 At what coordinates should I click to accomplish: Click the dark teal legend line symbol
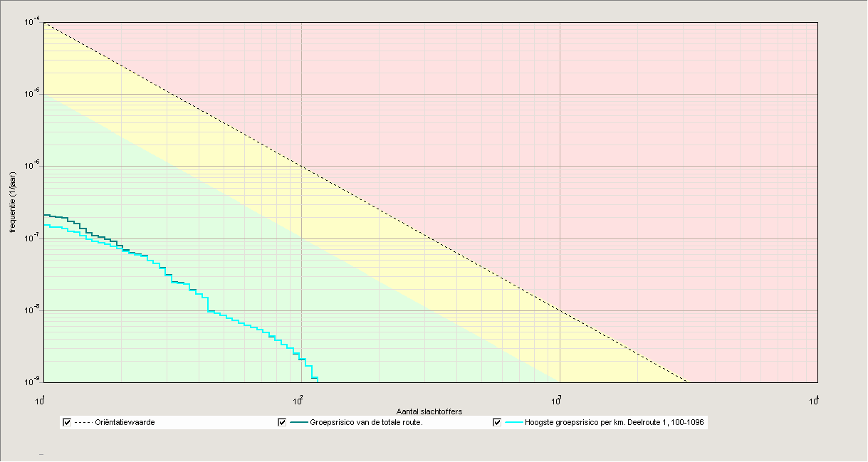pos(299,421)
